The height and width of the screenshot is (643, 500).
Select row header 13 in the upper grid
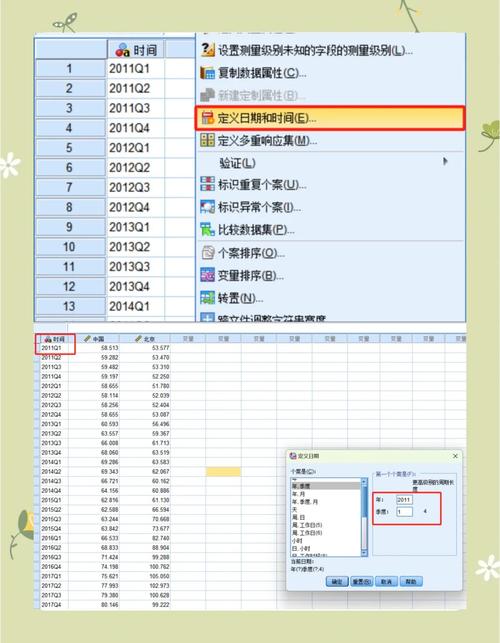(70, 306)
